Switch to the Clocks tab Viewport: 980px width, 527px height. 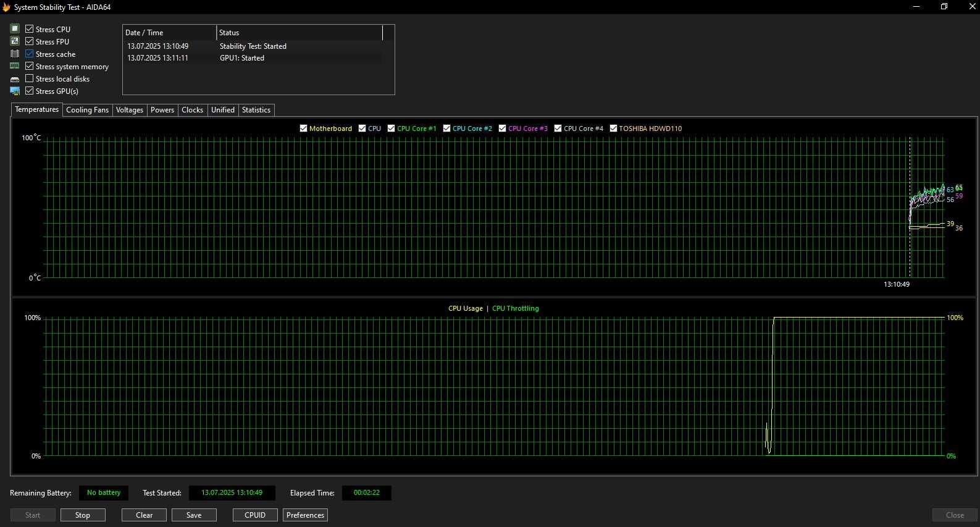193,110
